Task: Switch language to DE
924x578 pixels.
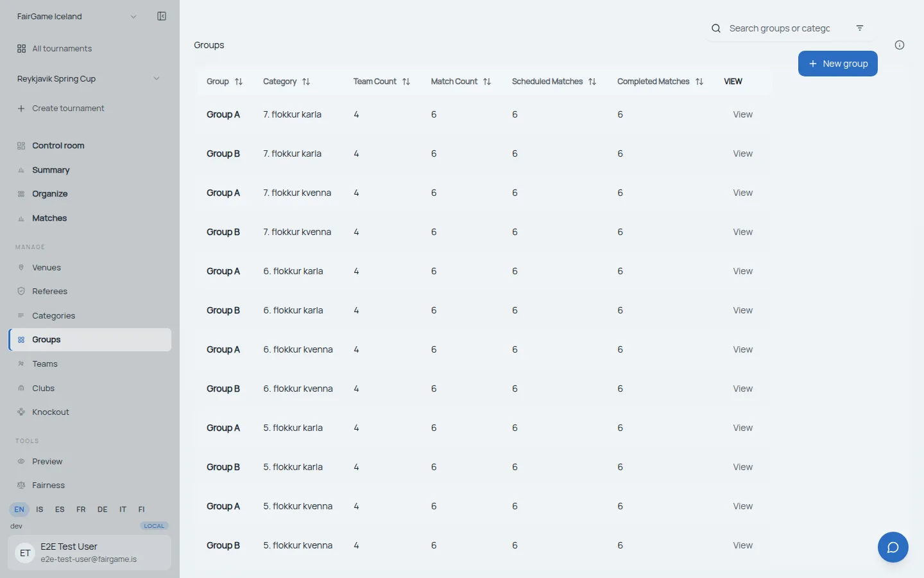Action: tap(103, 509)
